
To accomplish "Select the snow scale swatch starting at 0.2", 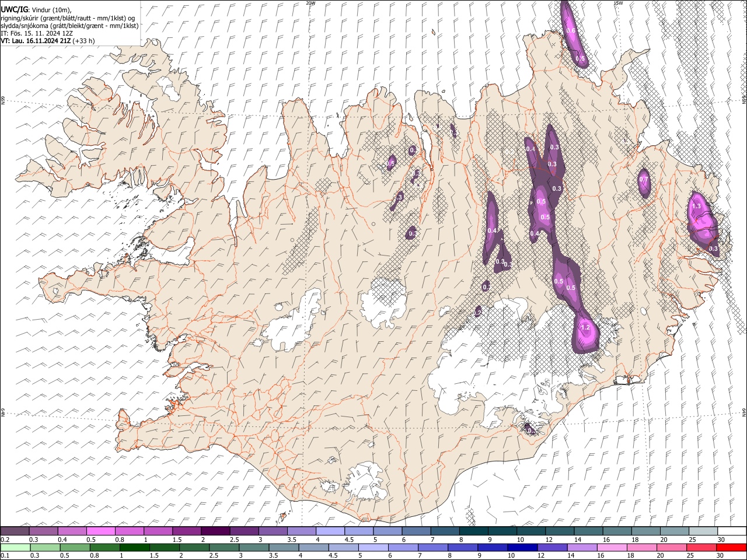I will click(15, 531).
